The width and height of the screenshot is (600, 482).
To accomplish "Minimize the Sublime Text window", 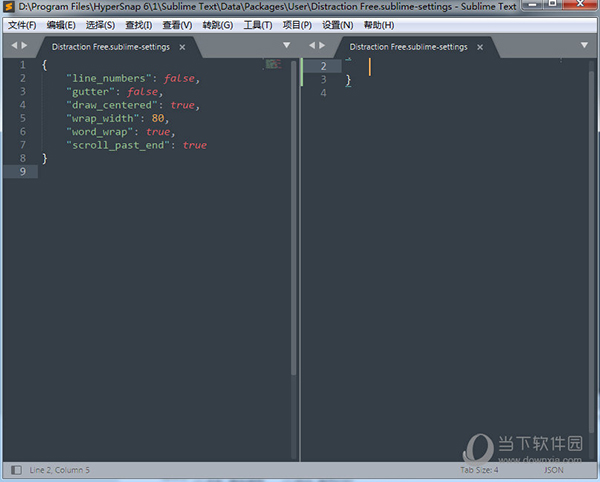I will (x=533, y=5).
